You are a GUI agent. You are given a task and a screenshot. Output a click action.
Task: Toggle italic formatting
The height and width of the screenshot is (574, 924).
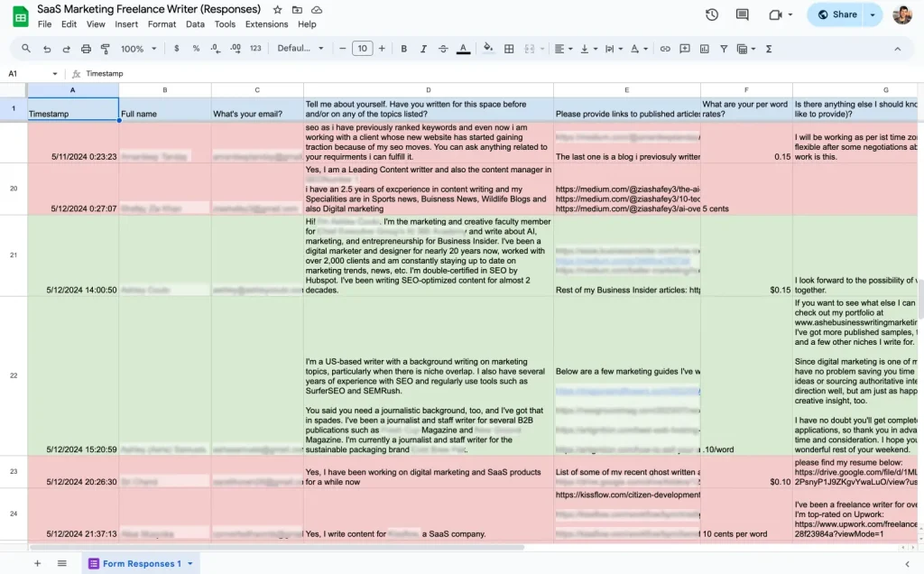pyautogui.click(x=423, y=49)
